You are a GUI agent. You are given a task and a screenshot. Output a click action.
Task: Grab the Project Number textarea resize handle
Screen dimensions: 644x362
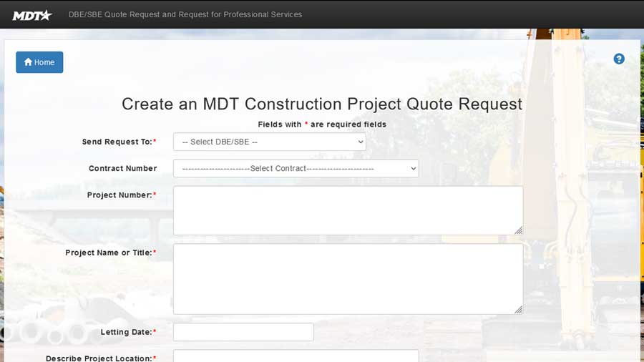click(518, 230)
